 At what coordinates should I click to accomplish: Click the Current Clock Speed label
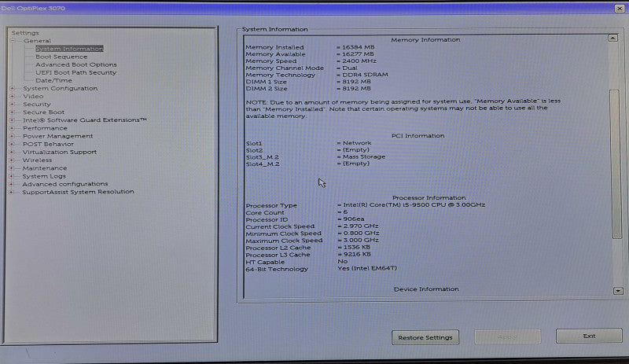280,226
